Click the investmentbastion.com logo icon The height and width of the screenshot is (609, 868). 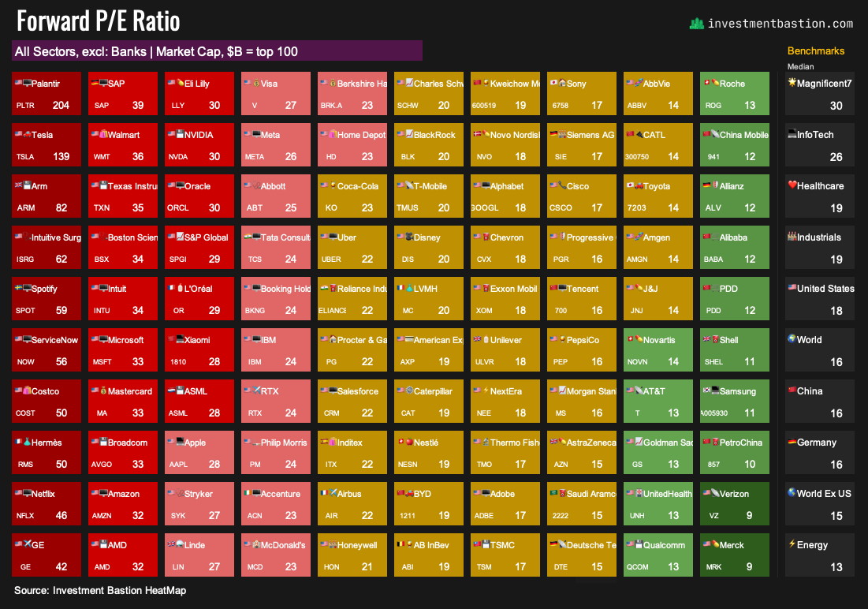click(696, 24)
